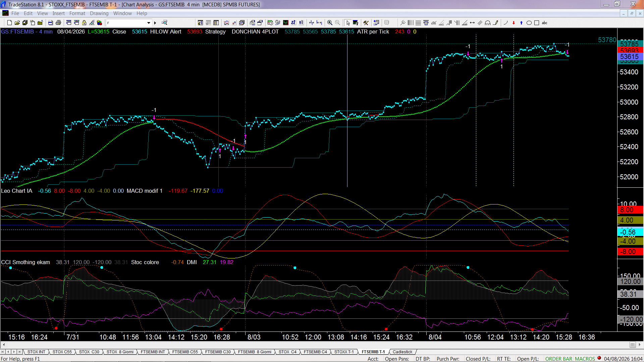Click the horizontal scrollbar left arrow
The width and height of the screenshot is (644, 362).
point(4,345)
